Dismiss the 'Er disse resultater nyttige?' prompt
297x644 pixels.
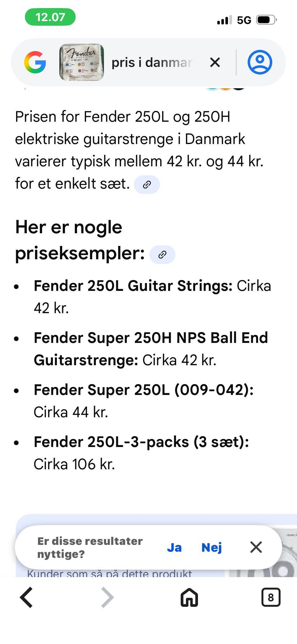[x=256, y=547]
